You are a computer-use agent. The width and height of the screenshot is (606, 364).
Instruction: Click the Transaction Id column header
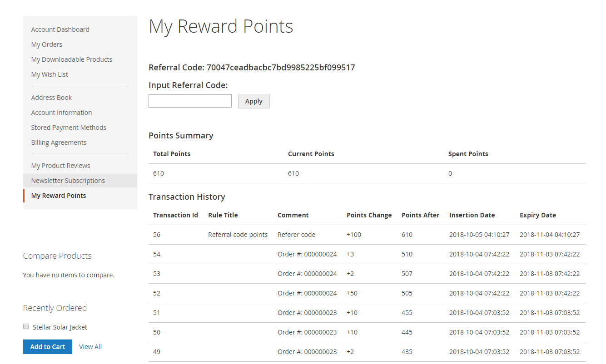pos(175,215)
